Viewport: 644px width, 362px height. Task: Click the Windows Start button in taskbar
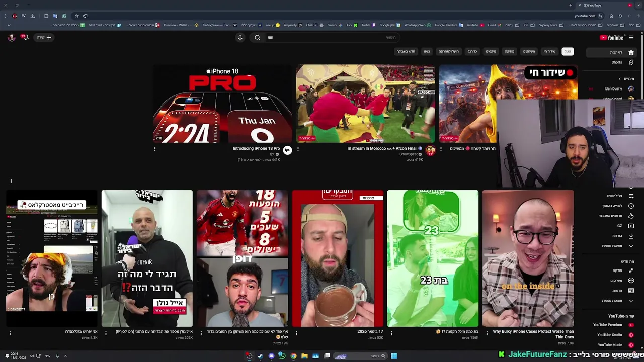click(x=394, y=356)
